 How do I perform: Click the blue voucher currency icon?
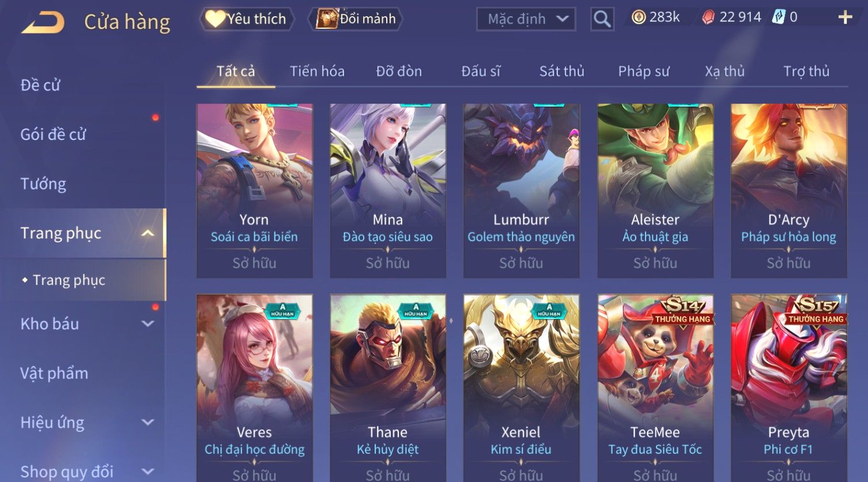[779, 17]
